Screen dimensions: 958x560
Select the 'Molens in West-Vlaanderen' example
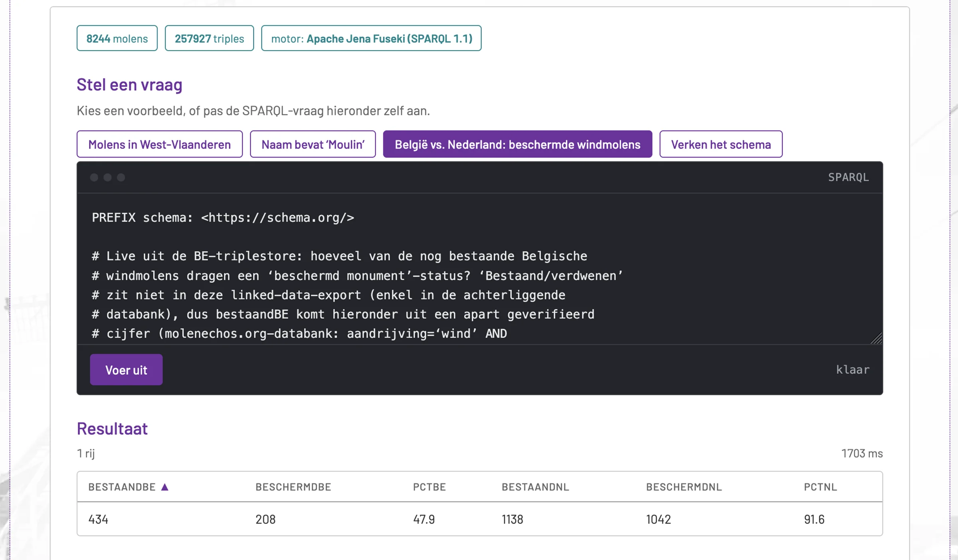point(160,144)
